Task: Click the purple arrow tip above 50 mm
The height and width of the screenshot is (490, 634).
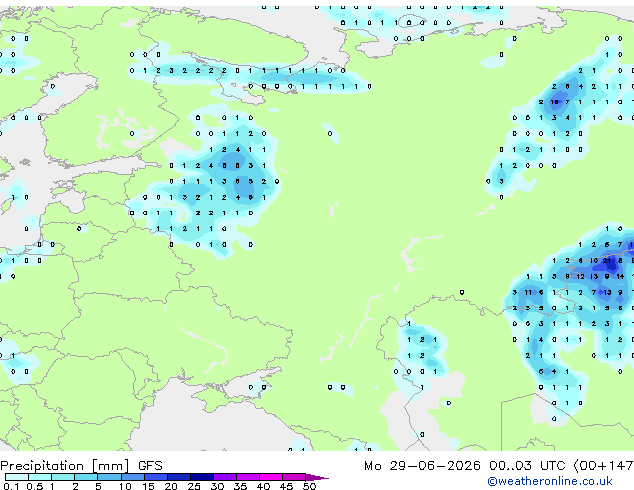Action: pos(317,477)
